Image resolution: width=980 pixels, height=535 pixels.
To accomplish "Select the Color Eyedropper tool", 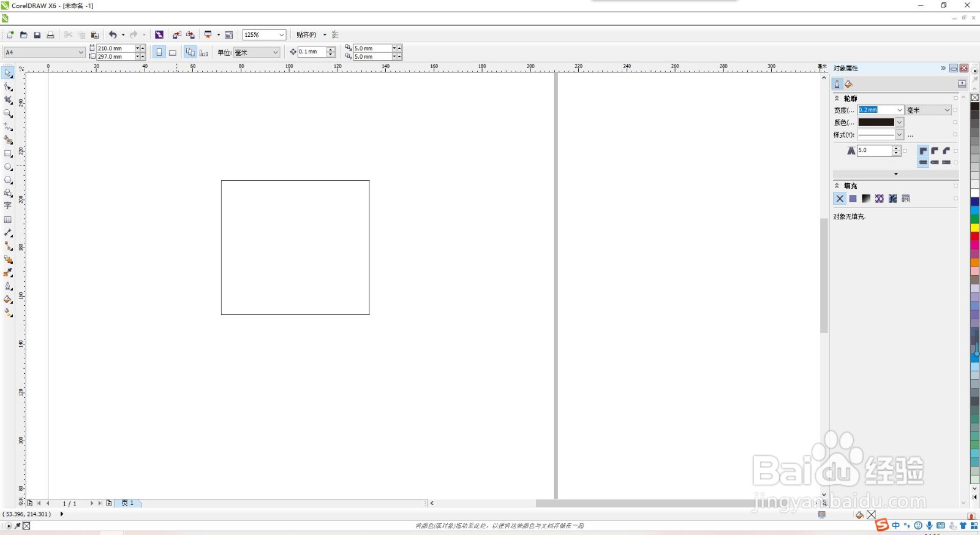I will click(8, 273).
